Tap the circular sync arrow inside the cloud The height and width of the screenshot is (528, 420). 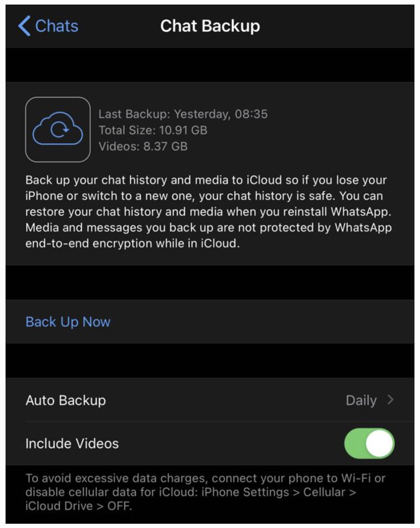click(x=60, y=129)
